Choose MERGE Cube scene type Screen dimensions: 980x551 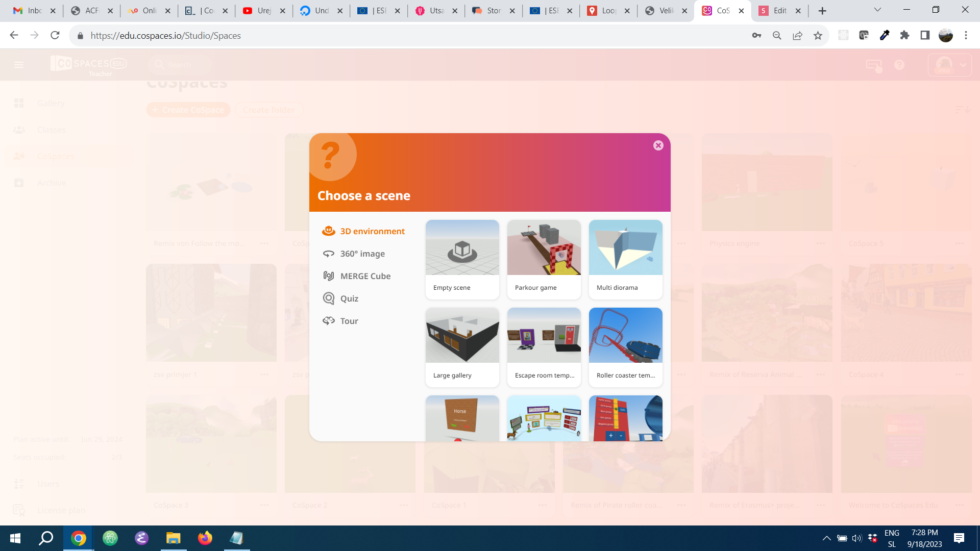[x=365, y=276]
